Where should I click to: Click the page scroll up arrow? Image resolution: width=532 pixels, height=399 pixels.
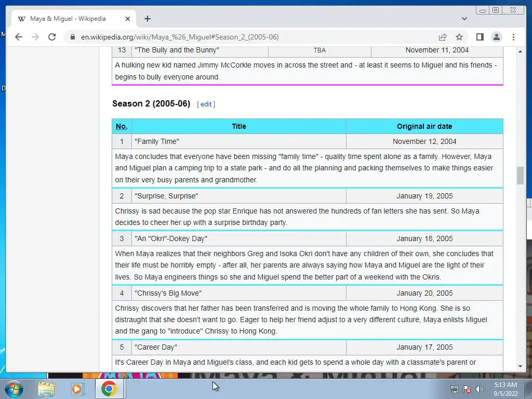click(x=520, y=51)
